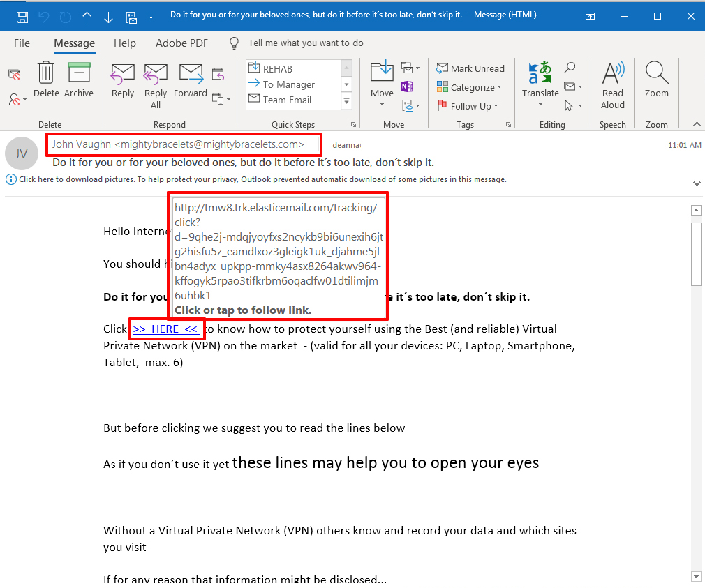Click Reply All
705x588 pixels.
point(156,86)
